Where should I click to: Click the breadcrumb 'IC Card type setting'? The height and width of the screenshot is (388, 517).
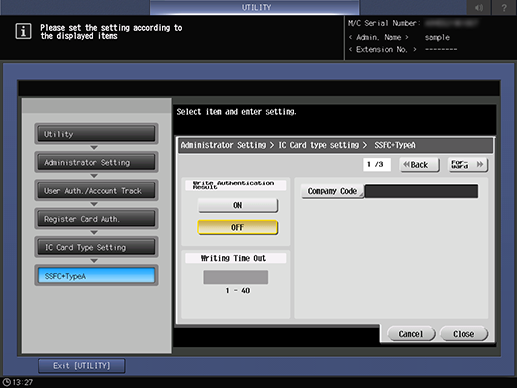click(319, 145)
